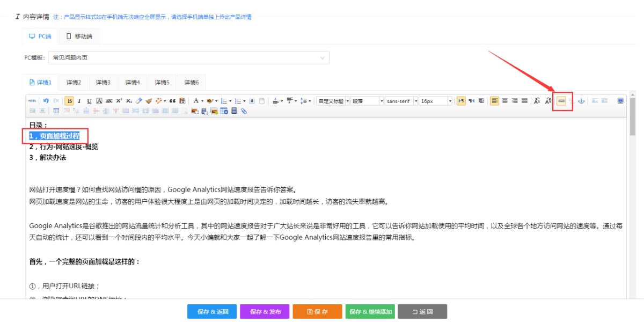Screen dimensions: 644x322
Task: Set left-to-right text direction
Action: click(461, 101)
